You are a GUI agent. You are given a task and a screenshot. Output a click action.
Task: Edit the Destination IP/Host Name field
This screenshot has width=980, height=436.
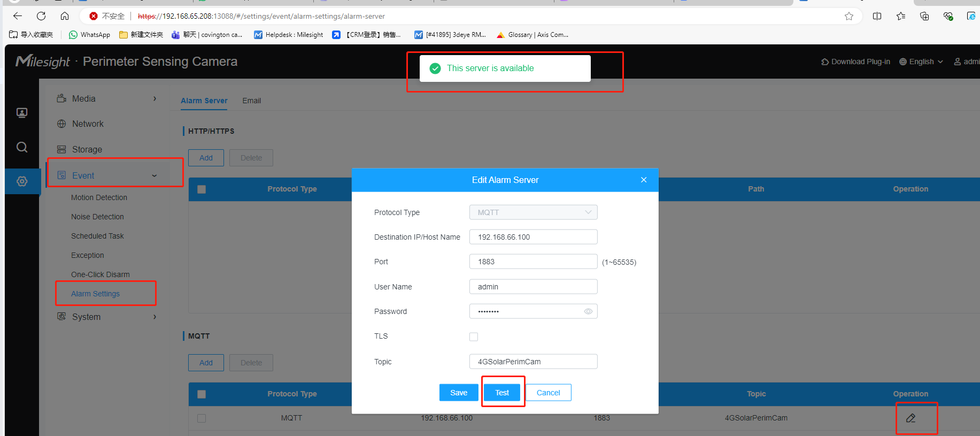[x=533, y=237]
